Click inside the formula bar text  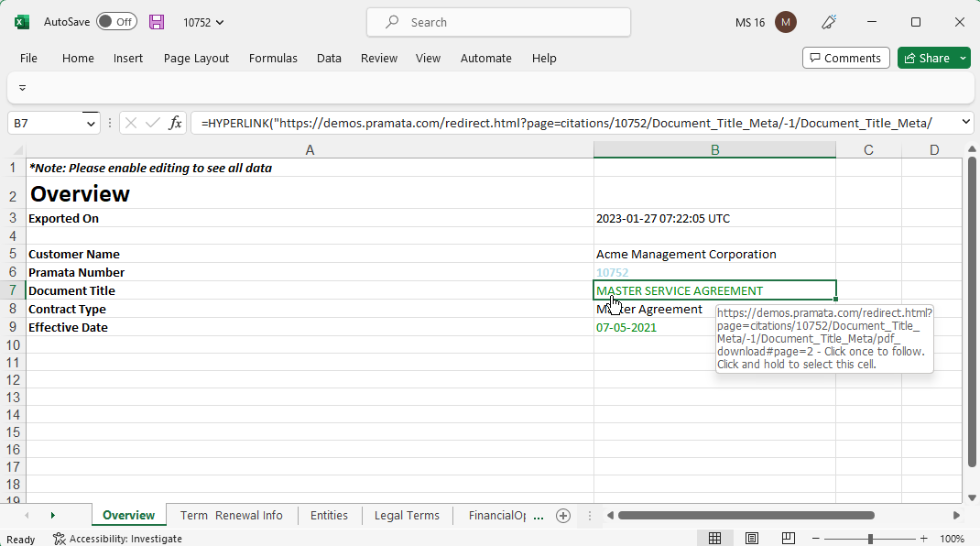[566, 123]
